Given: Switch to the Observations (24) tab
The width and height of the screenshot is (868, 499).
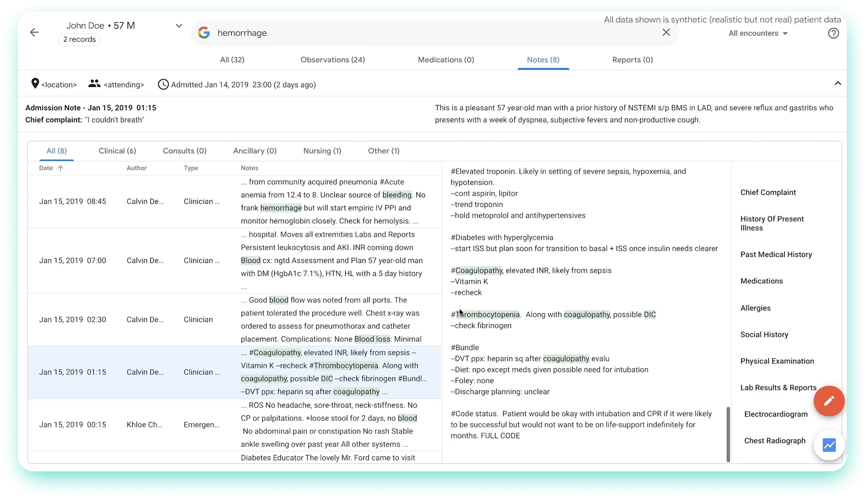Looking at the screenshot, I should pos(333,60).
